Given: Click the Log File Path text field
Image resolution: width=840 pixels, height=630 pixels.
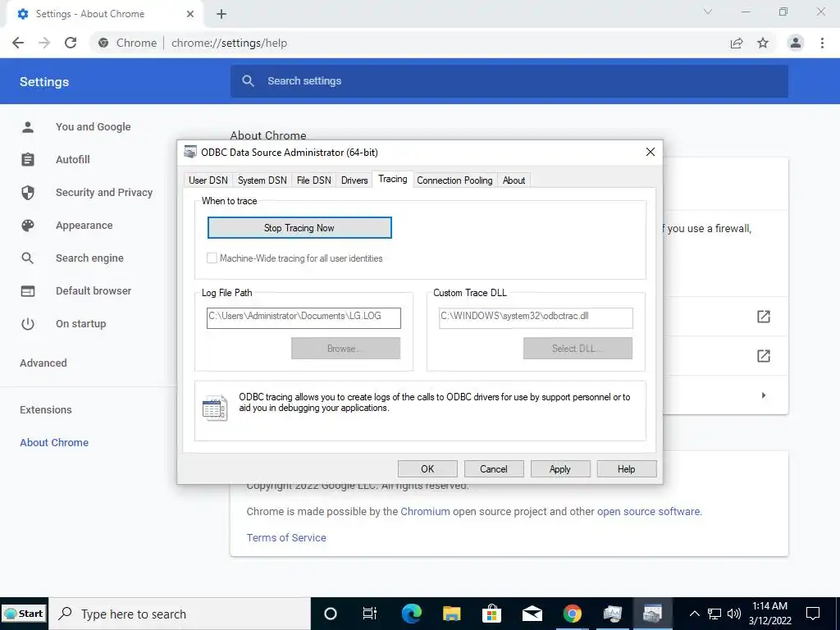Looking at the screenshot, I should pos(304,317).
